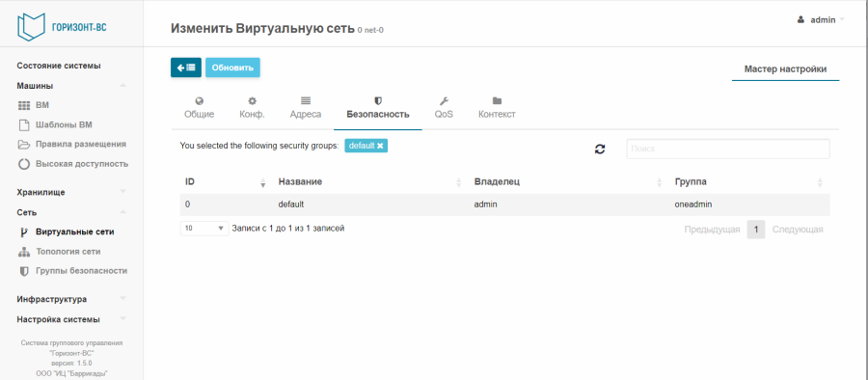
Task: Expand the Инфраструктура sidebar section
Action: point(122,299)
